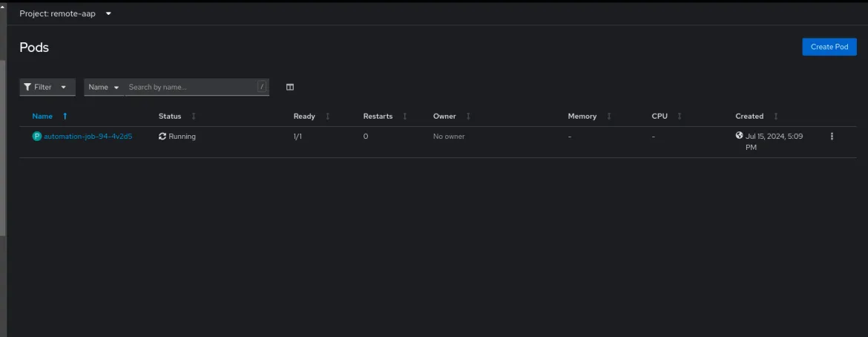Focus the Search by name field
Screen dimensions: 868x337
(191, 87)
